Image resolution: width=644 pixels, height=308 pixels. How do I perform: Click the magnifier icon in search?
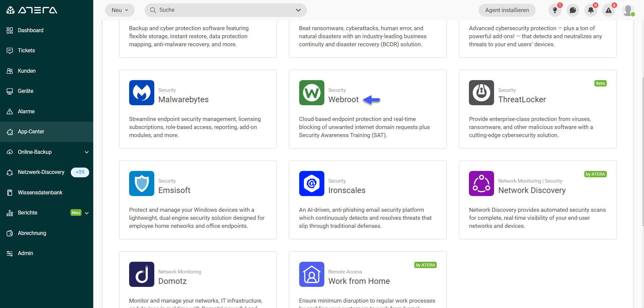[153, 10]
